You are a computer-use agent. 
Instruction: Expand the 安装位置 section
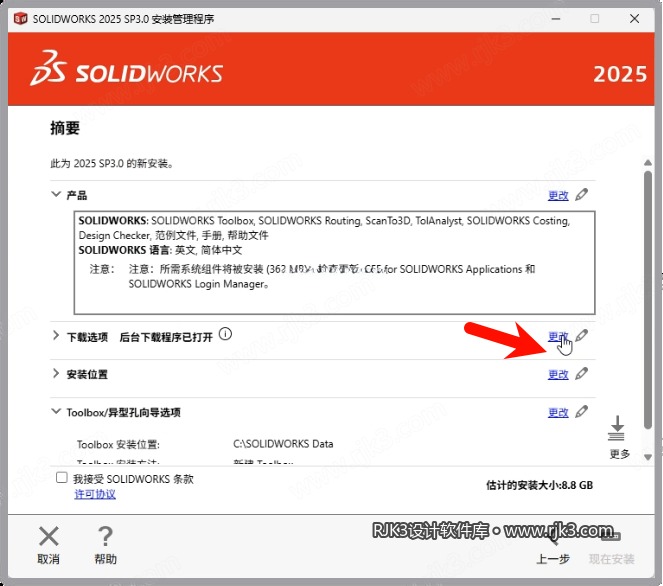tap(56, 373)
